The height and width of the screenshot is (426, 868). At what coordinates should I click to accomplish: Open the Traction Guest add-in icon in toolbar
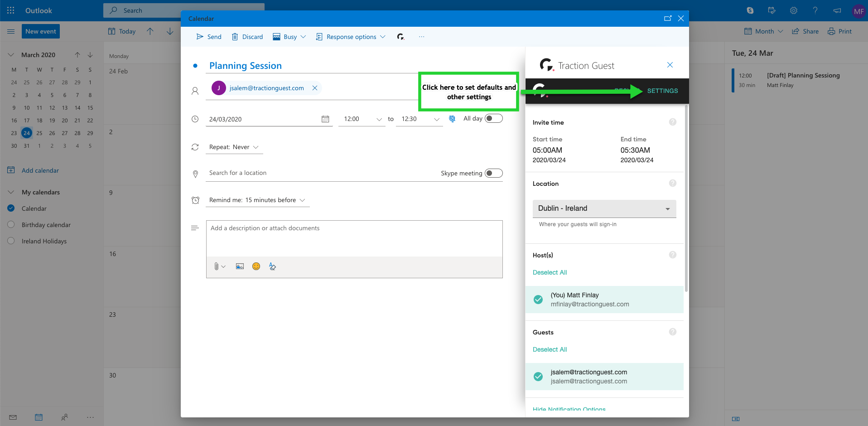[x=400, y=37]
